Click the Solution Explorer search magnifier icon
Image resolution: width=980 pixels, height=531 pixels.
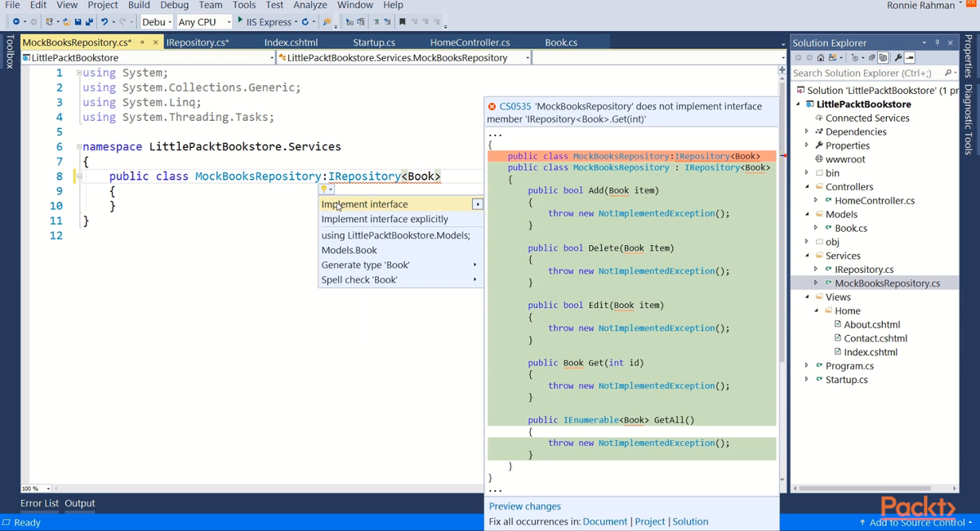pos(948,73)
